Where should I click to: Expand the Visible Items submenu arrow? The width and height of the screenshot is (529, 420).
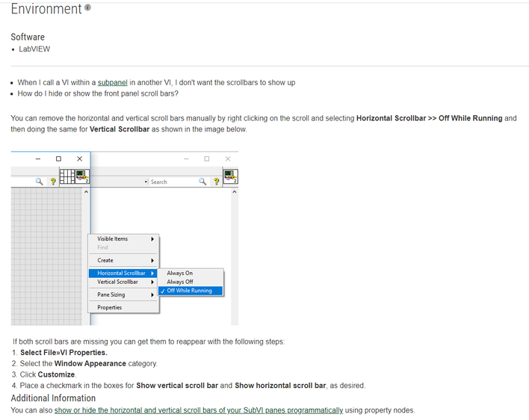point(152,239)
